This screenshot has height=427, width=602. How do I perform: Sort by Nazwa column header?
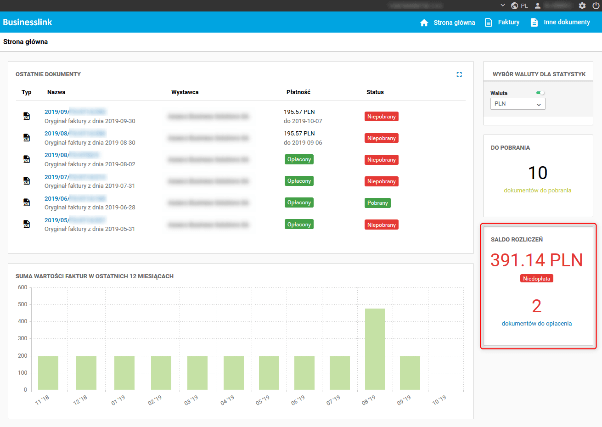56,92
